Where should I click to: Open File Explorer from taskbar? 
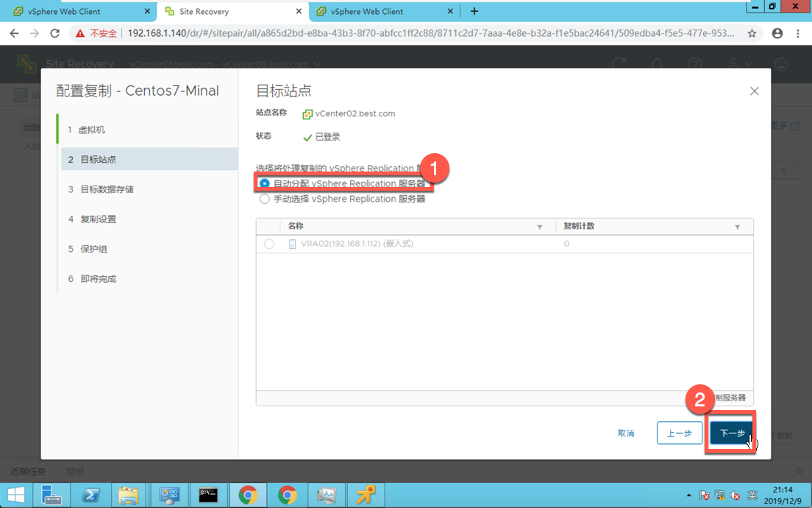[128, 495]
